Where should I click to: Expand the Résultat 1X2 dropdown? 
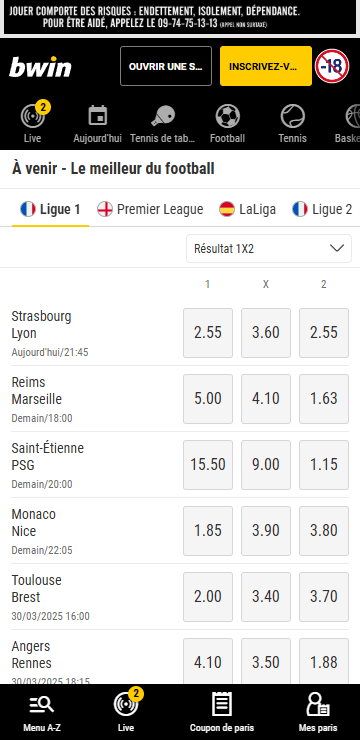(269, 248)
